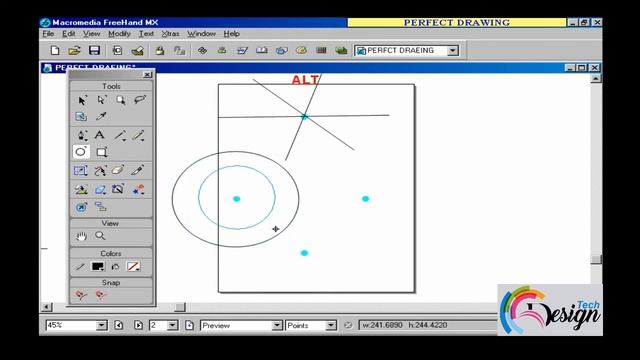Select the Eyedropper tool
The height and width of the screenshot is (360, 640).
[101, 116]
